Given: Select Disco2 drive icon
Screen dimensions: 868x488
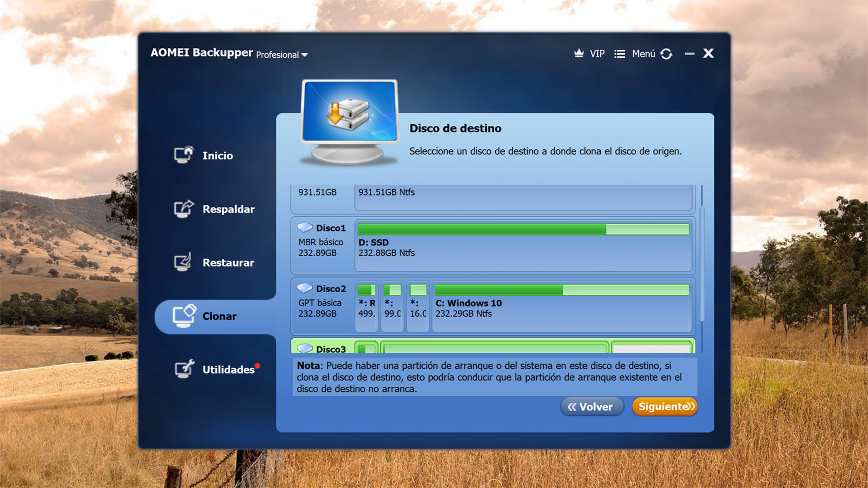Looking at the screenshot, I should pyautogui.click(x=305, y=288).
